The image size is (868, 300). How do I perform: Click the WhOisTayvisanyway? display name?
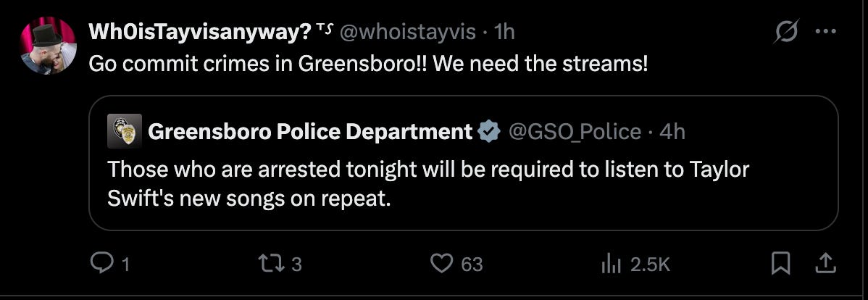pyautogui.click(x=200, y=32)
